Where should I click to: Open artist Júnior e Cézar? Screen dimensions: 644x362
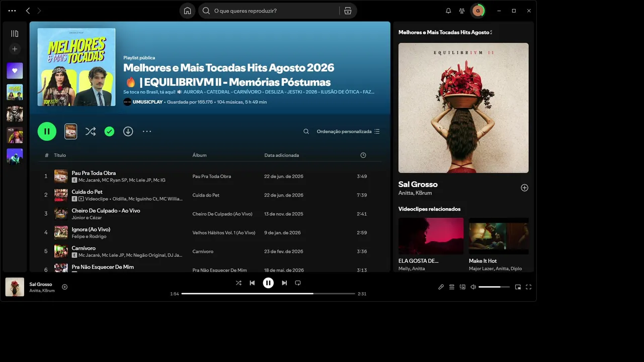point(87,218)
